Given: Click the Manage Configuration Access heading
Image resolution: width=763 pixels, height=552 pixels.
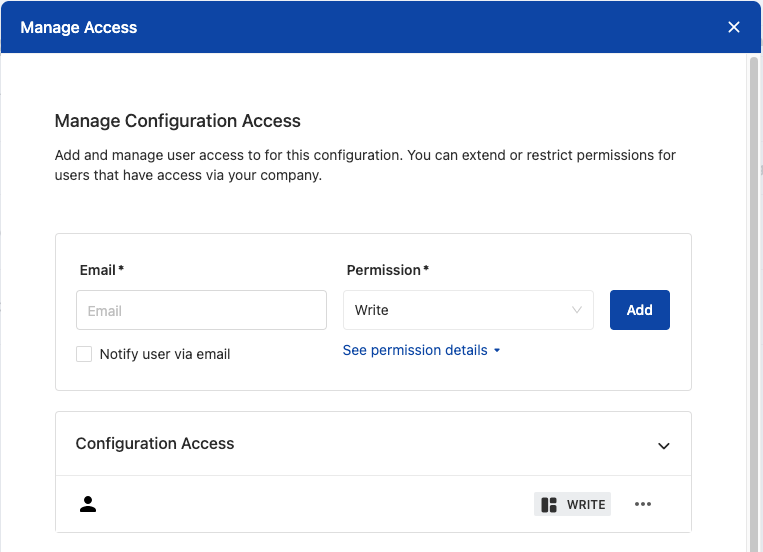Looking at the screenshot, I should coord(178,121).
